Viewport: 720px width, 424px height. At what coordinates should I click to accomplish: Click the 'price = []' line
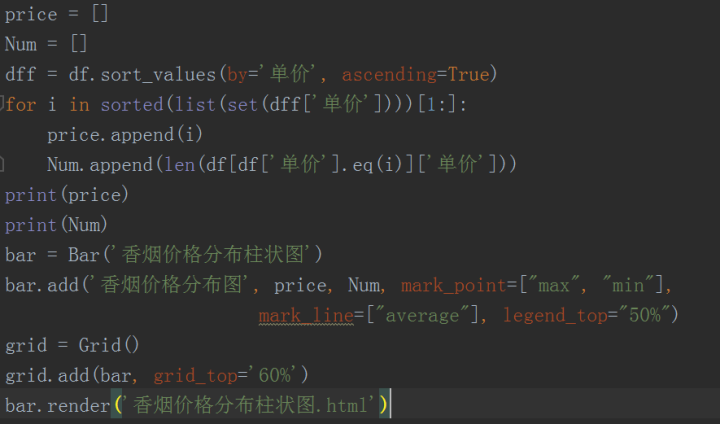(56, 14)
